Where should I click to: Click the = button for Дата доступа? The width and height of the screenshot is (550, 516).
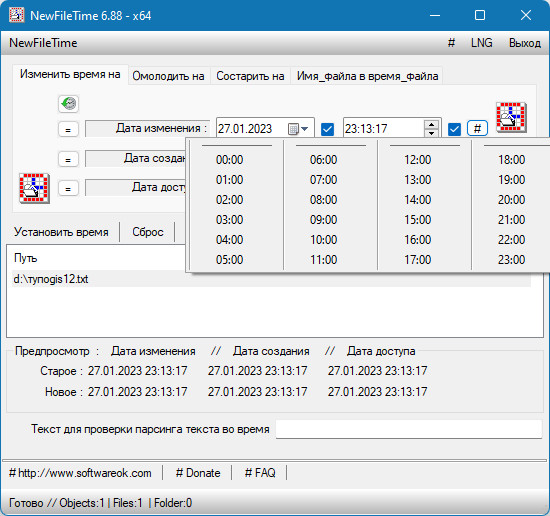[68, 189]
